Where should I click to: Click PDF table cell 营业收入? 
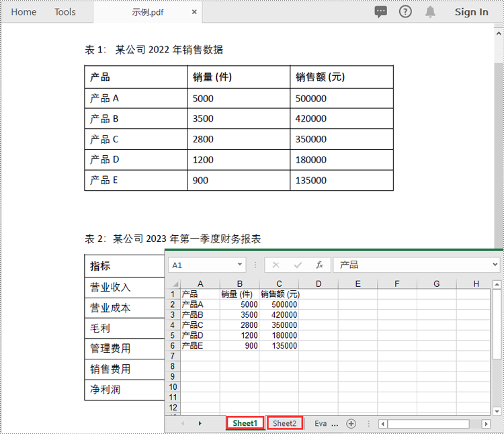(x=125, y=287)
